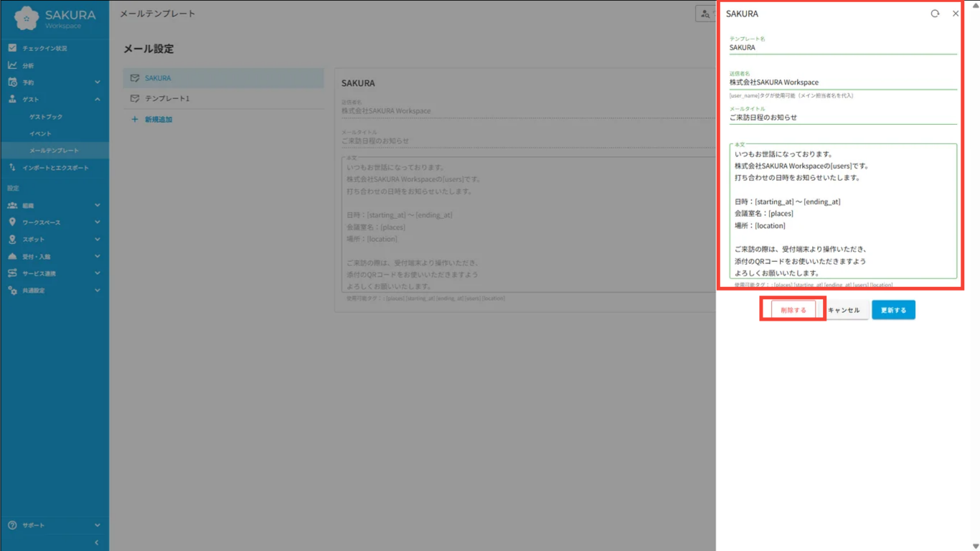Image resolution: width=980 pixels, height=551 pixels.
Task: Click 株式会社SAKURA Workspace in background preview
Action: [386, 111]
